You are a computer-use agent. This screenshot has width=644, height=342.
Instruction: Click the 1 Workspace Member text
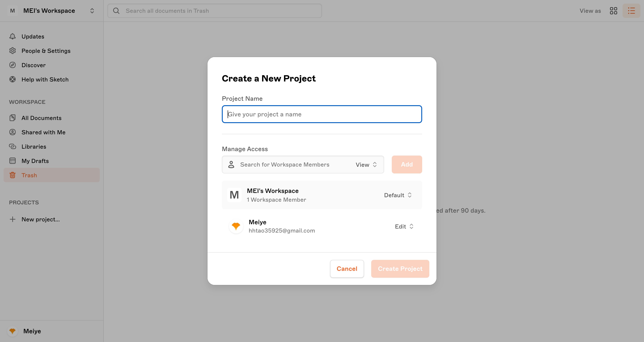click(x=276, y=200)
